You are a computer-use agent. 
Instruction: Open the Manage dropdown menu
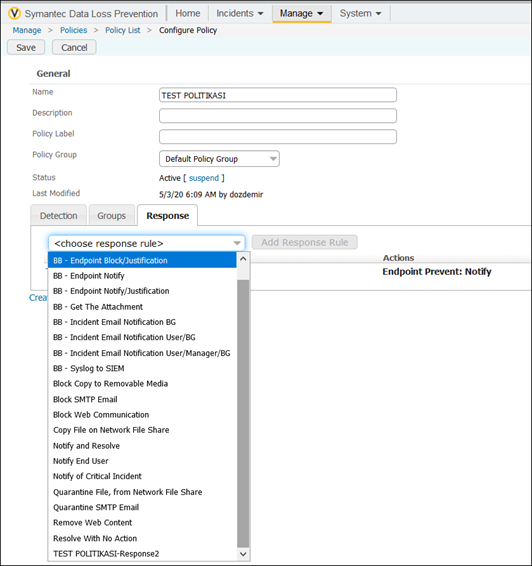[301, 14]
